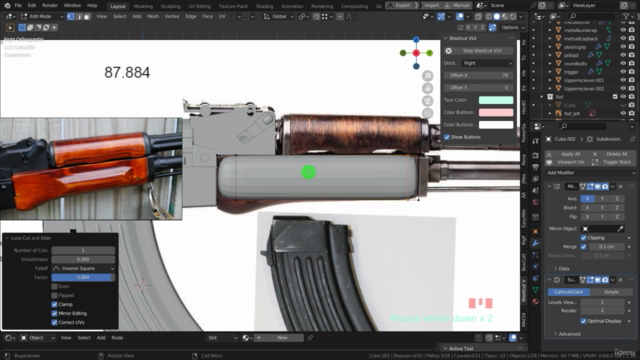Select vertex select mode icon
The width and height of the screenshot is (640, 360).
pos(71,17)
